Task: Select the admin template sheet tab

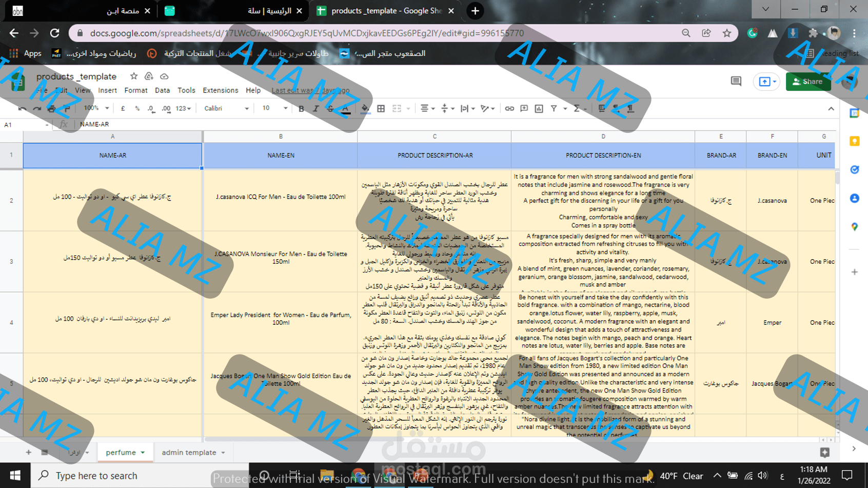Action: click(x=193, y=453)
